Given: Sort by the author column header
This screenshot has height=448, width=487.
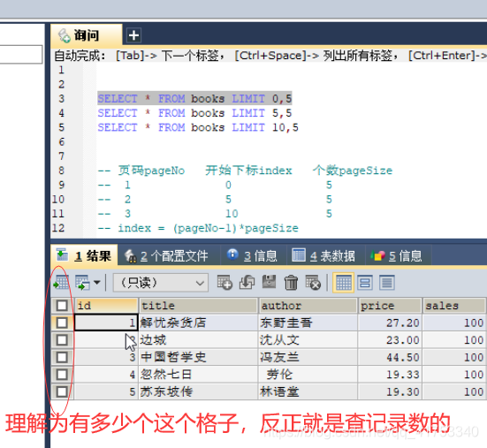Looking at the screenshot, I should click(308, 306).
